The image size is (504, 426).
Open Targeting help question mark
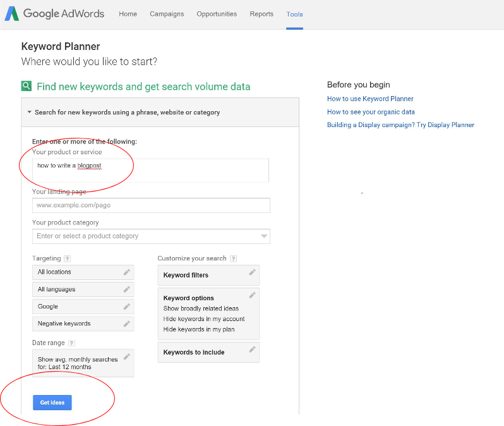pyautogui.click(x=67, y=259)
